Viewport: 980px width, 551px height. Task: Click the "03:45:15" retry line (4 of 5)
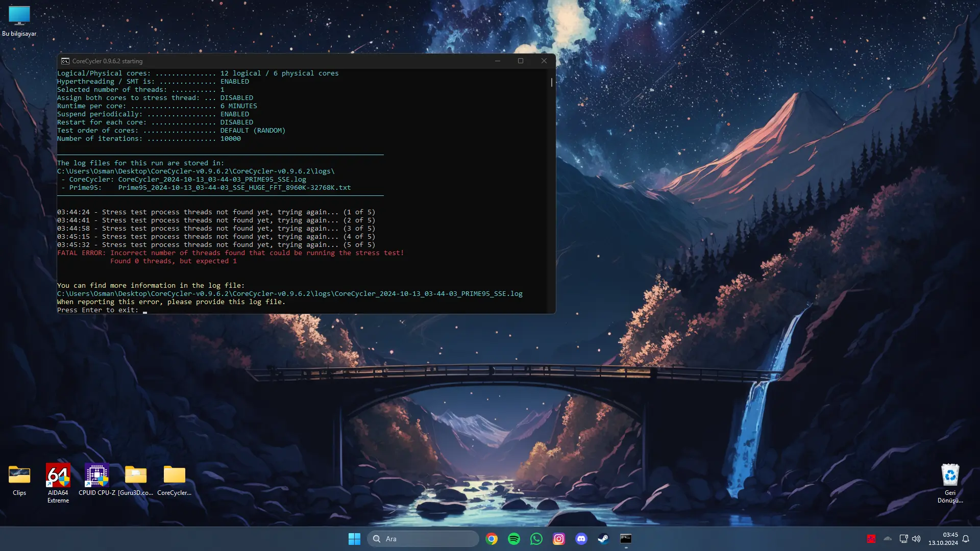click(x=216, y=237)
